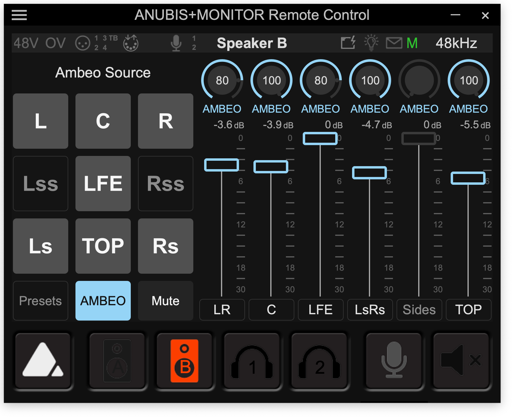Click the Speaker B title label
Screen dimensions: 515x420
click(x=252, y=43)
